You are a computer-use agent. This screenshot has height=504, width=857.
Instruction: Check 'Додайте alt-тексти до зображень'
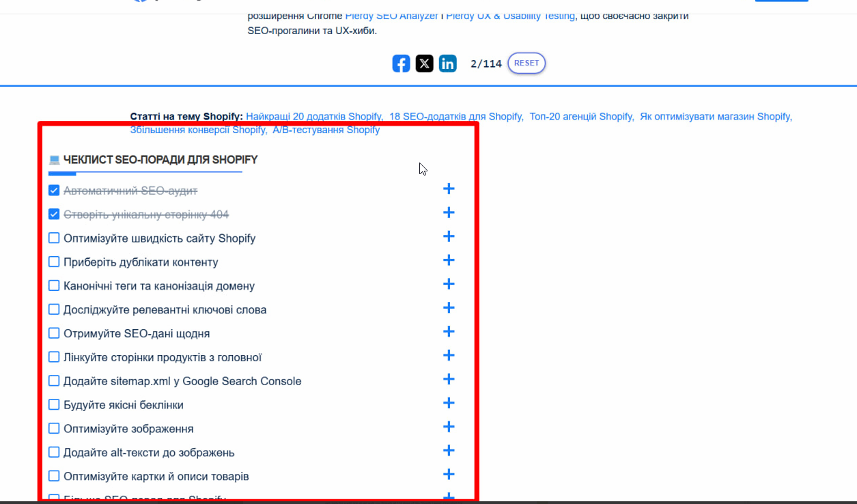(x=54, y=452)
